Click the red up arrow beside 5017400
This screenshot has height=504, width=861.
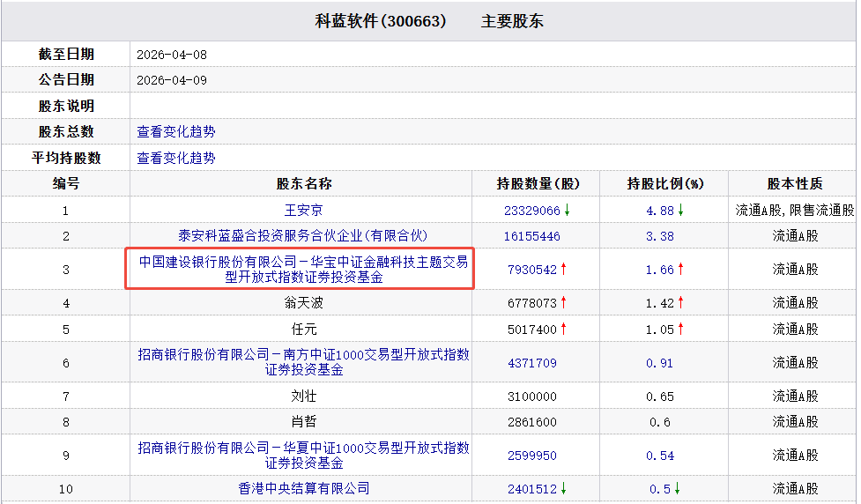(563, 329)
